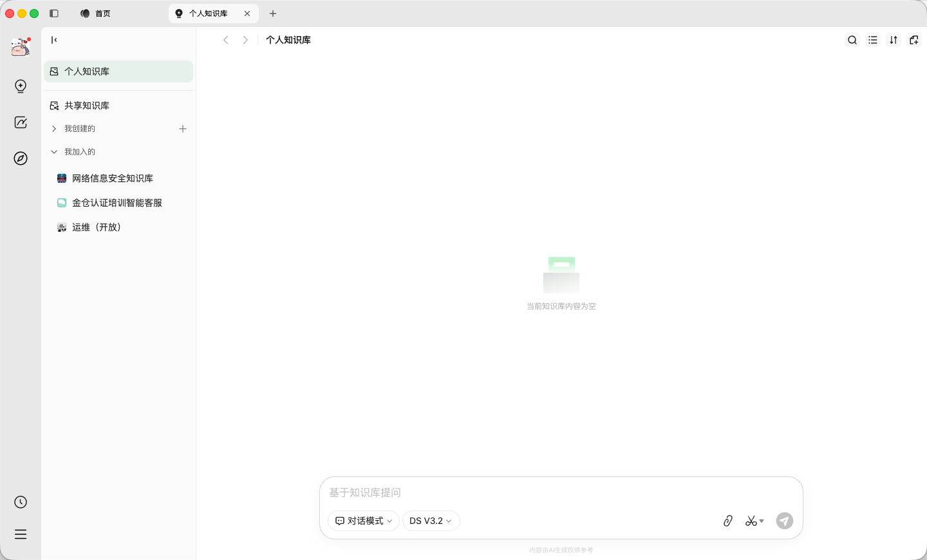927x560 pixels.
Task: Click the search magnifier in top toolbar
Action: 852,40
